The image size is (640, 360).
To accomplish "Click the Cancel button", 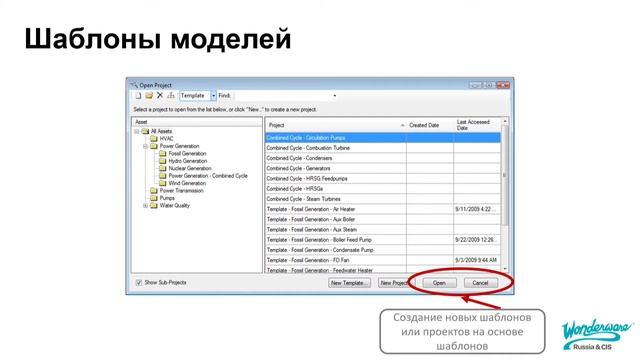I will coord(480,283).
